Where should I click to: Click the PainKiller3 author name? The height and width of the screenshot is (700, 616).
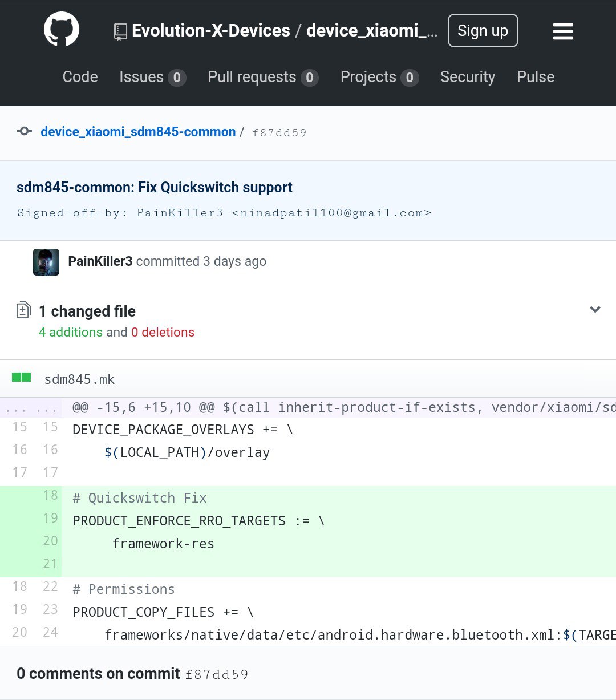100,261
